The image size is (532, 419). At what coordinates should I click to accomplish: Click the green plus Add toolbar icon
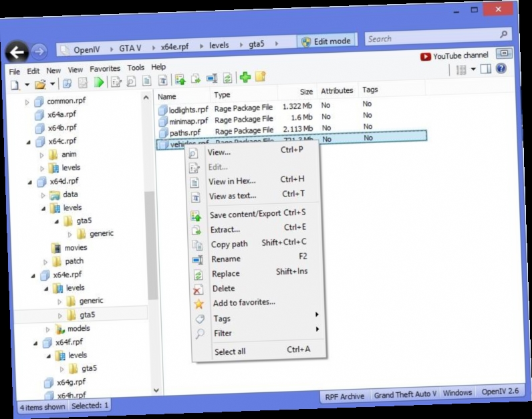pyautogui.click(x=245, y=78)
